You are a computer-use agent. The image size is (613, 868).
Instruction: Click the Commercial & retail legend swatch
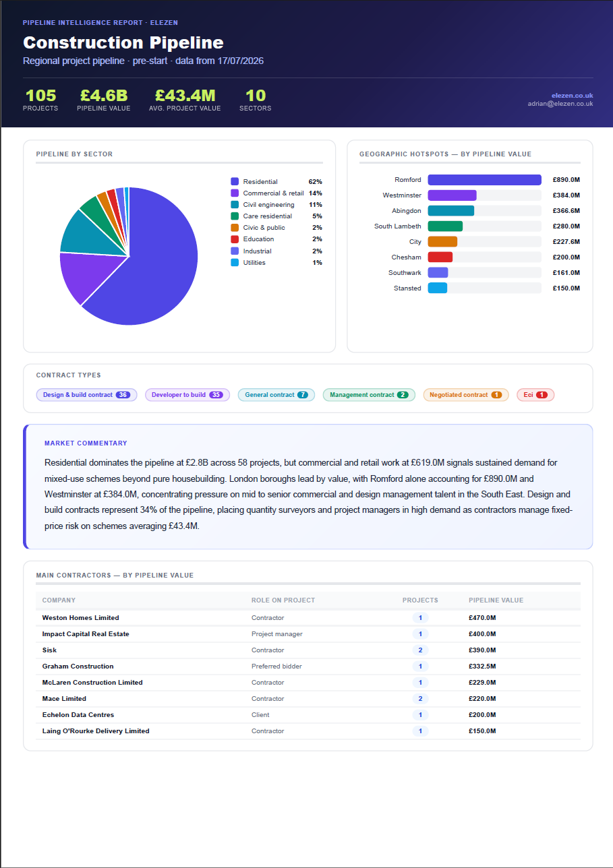point(235,193)
